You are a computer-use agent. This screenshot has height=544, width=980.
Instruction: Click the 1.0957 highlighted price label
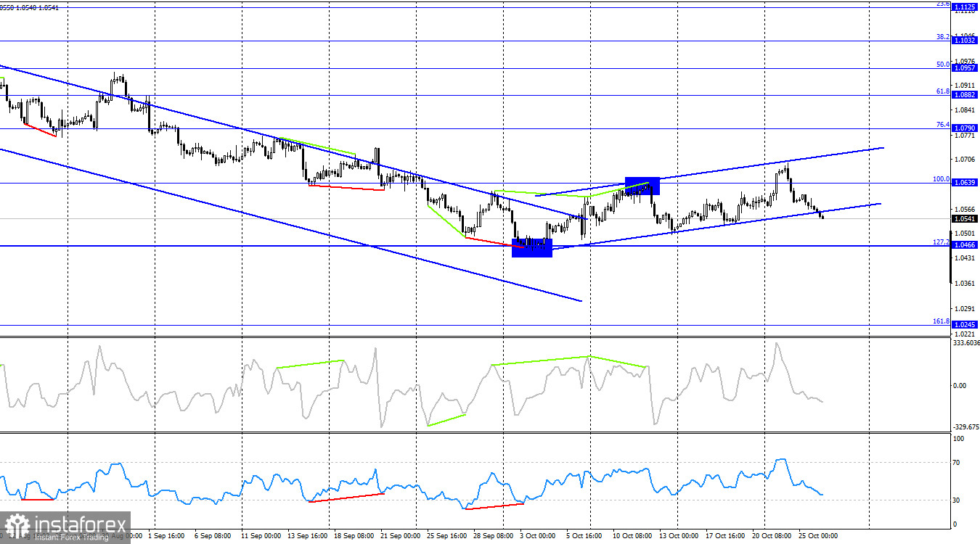[964, 68]
